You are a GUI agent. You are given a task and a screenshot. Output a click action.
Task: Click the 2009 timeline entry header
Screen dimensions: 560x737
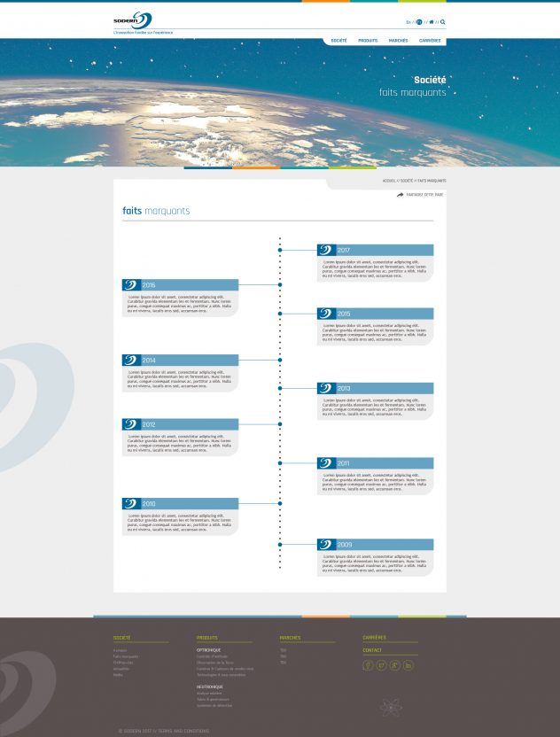click(376, 545)
